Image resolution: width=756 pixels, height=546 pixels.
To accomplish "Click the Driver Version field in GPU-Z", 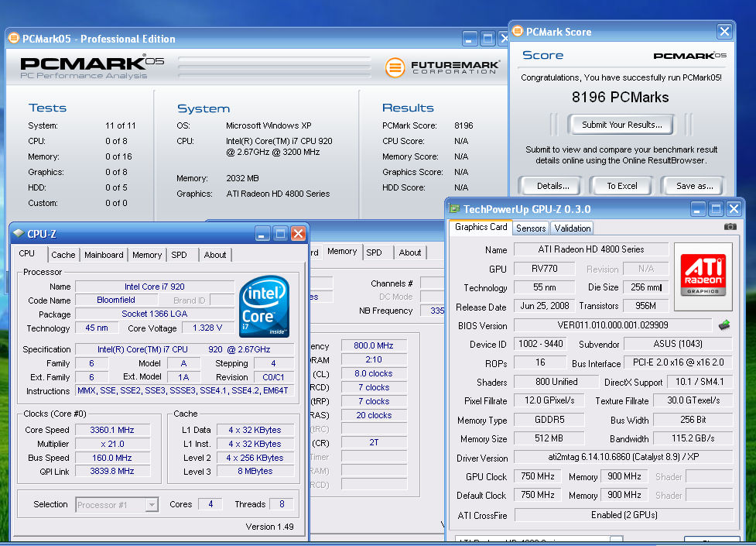I will pyautogui.click(x=624, y=457).
